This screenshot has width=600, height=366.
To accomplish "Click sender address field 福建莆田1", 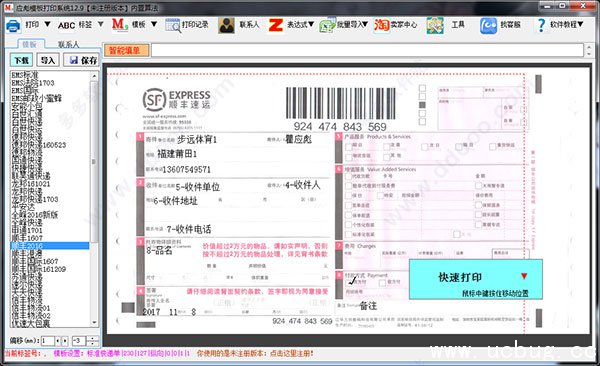I will click(177, 154).
